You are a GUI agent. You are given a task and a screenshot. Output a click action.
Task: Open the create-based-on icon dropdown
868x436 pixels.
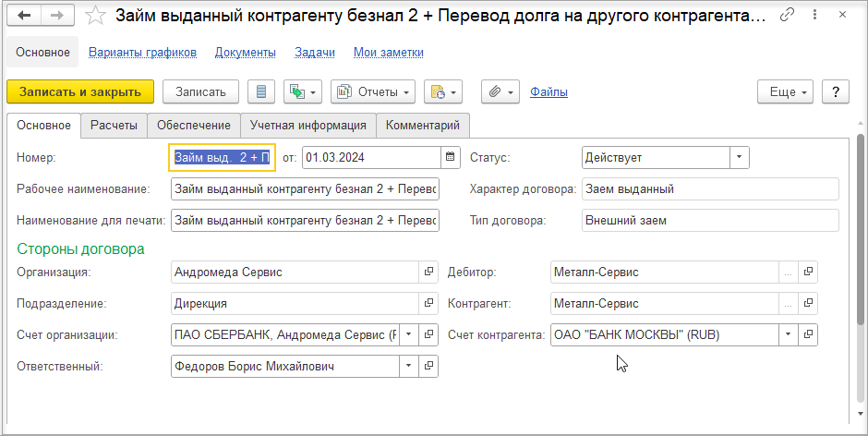[x=302, y=92]
